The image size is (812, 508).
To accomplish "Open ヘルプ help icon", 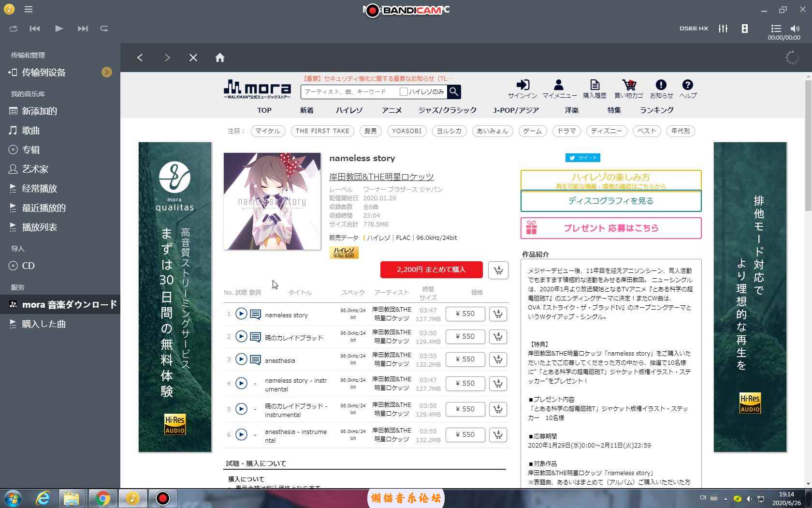I will pyautogui.click(x=688, y=89).
